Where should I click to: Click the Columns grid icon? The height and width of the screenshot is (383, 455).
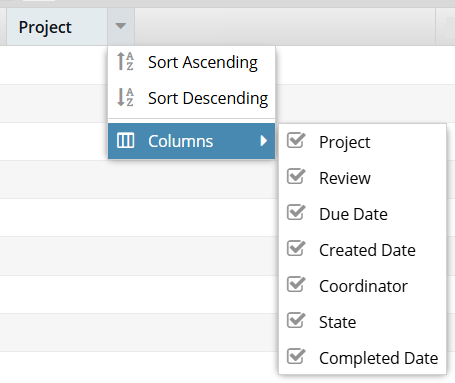click(x=125, y=140)
